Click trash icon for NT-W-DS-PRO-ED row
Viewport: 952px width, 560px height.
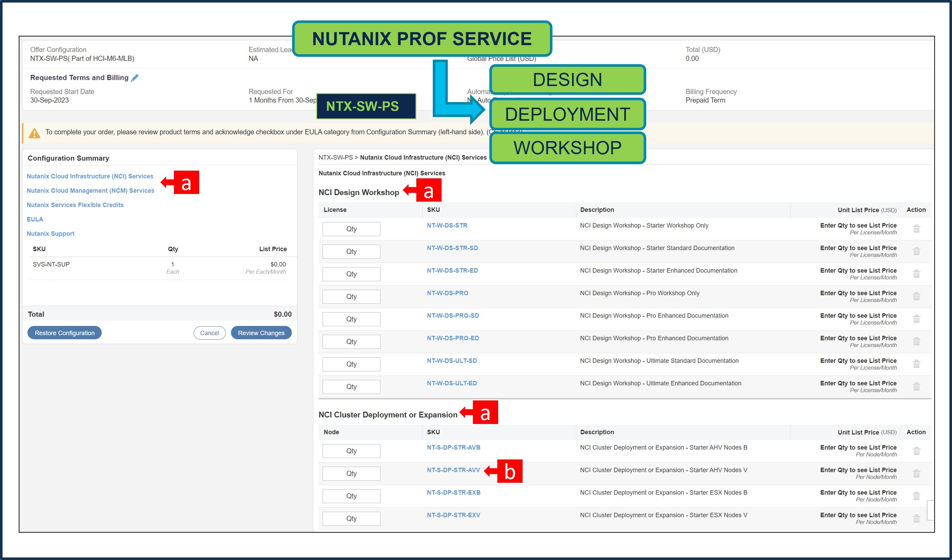pyautogui.click(x=916, y=341)
